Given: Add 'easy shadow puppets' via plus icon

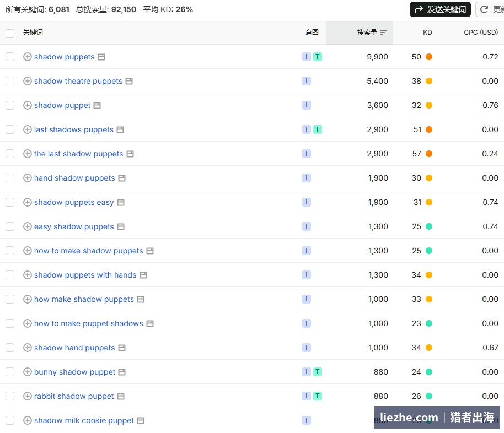Looking at the screenshot, I should [x=28, y=226].
